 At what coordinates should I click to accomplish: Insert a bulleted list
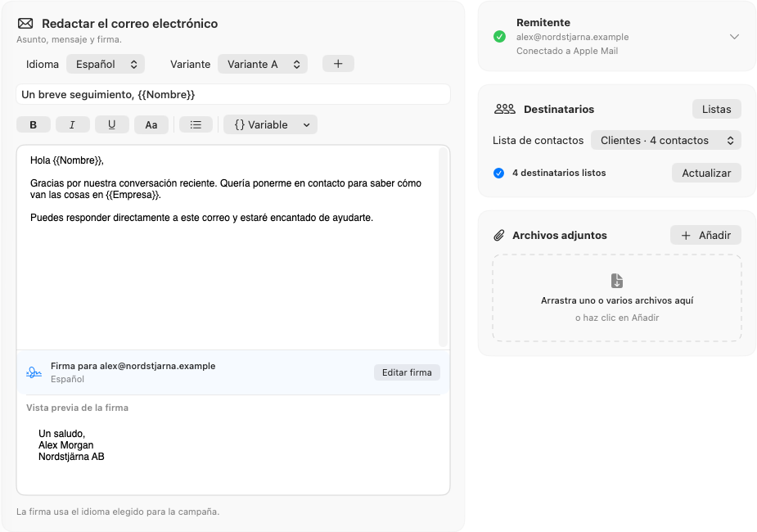tap(196, 124)
